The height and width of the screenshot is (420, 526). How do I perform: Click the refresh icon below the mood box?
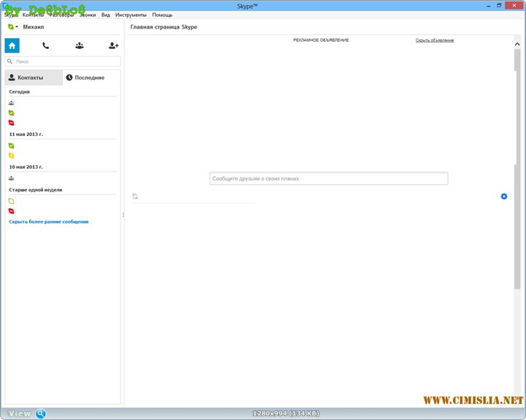(x=135, y=196)
